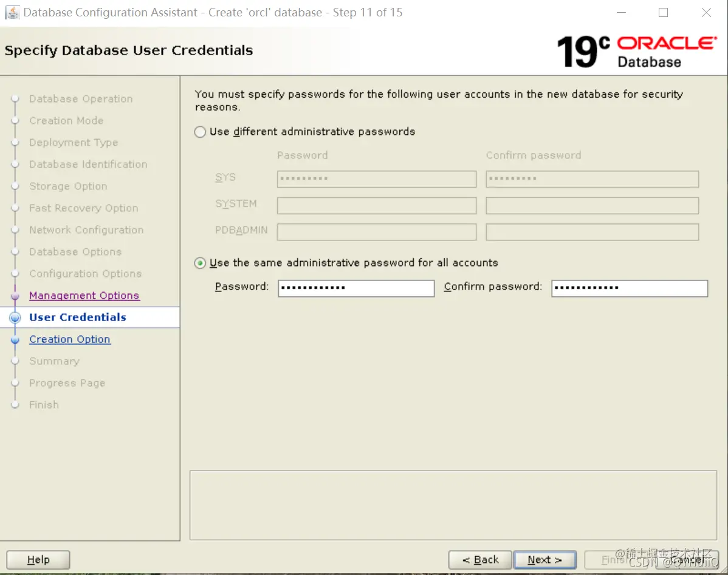728x575 pixels.
Task: Click the Creation Mode step
Action: tap(66, 121)
